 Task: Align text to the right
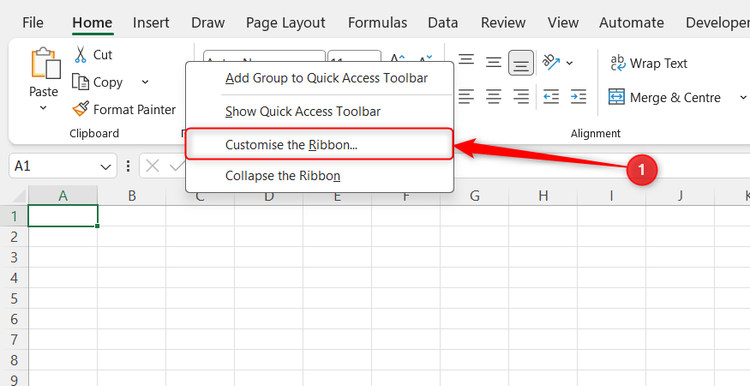[x=521, y=97]
